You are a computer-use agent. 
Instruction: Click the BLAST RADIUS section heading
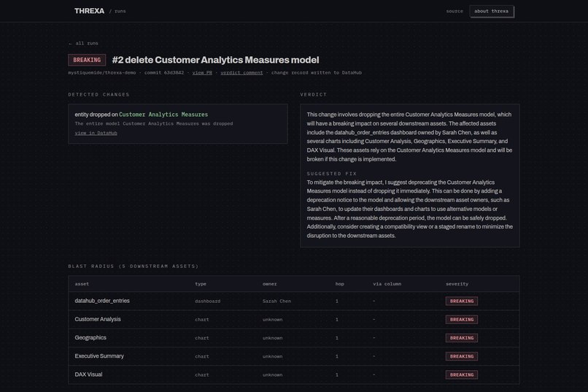(133, 266)
